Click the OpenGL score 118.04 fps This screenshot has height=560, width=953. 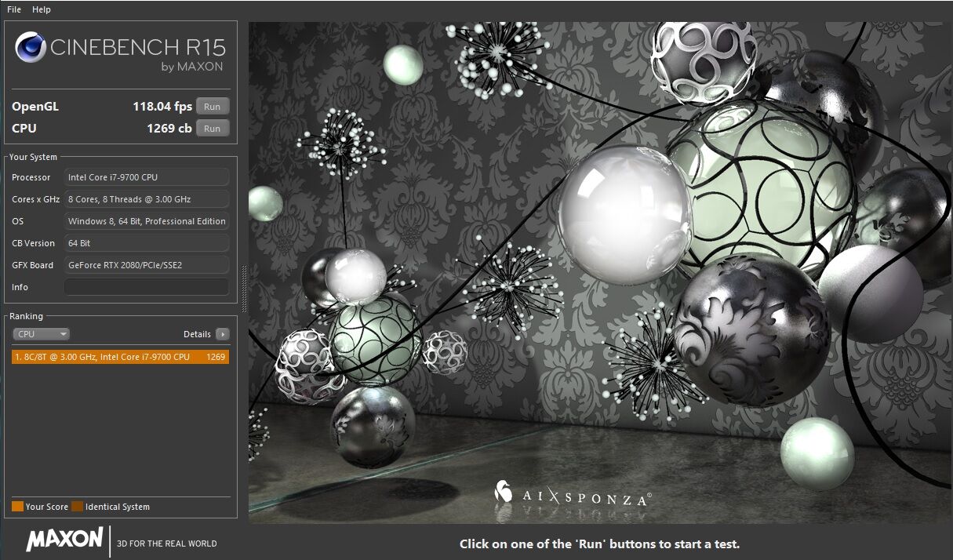[162, 107]
